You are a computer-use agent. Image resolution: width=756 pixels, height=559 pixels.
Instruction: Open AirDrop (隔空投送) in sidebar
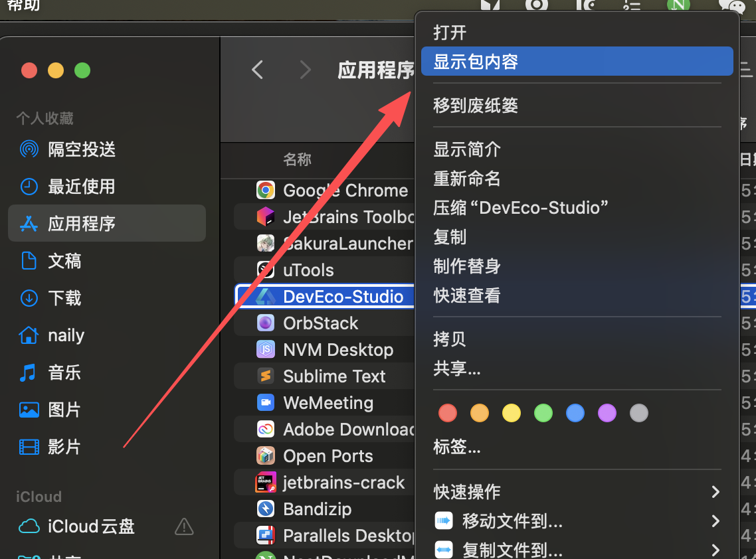coord(81,149)
